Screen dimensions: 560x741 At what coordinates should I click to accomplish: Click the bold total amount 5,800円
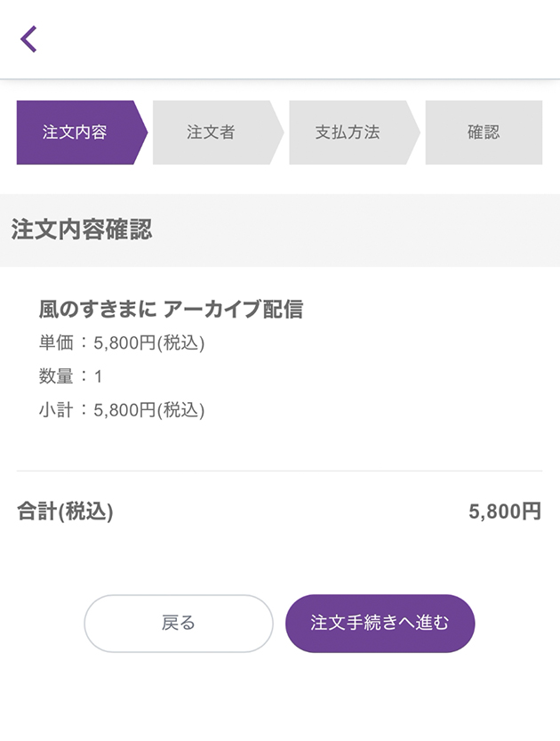coord(504,512)
